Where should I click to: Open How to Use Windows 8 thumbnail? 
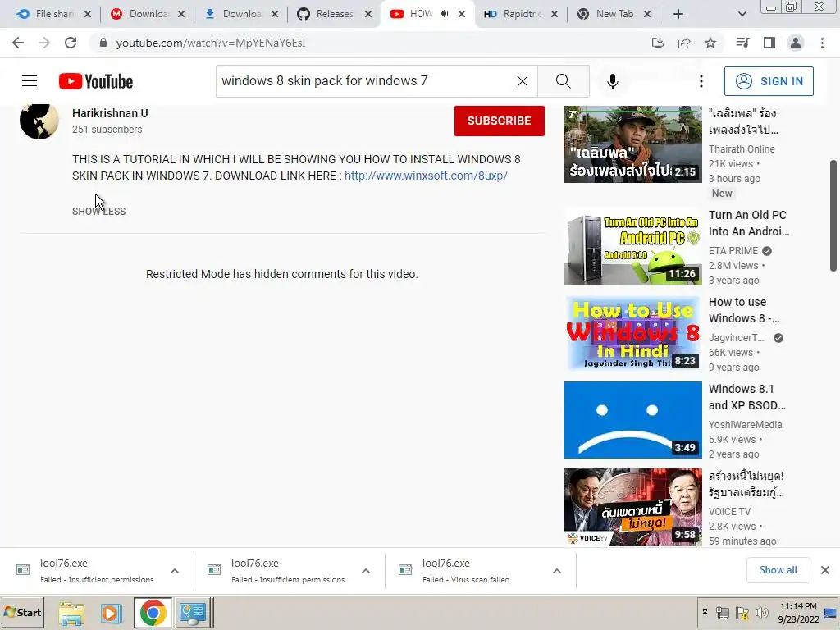(632, 333)
